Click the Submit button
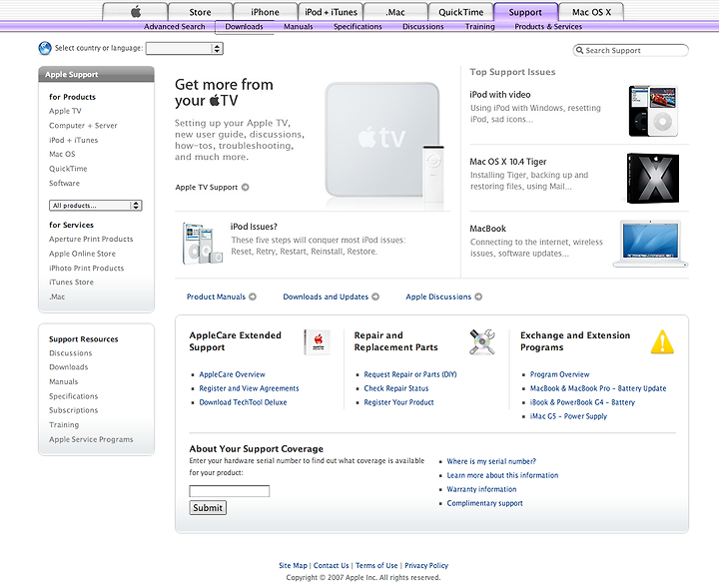This screenshot has width=719, height=588. click(208, 508)
